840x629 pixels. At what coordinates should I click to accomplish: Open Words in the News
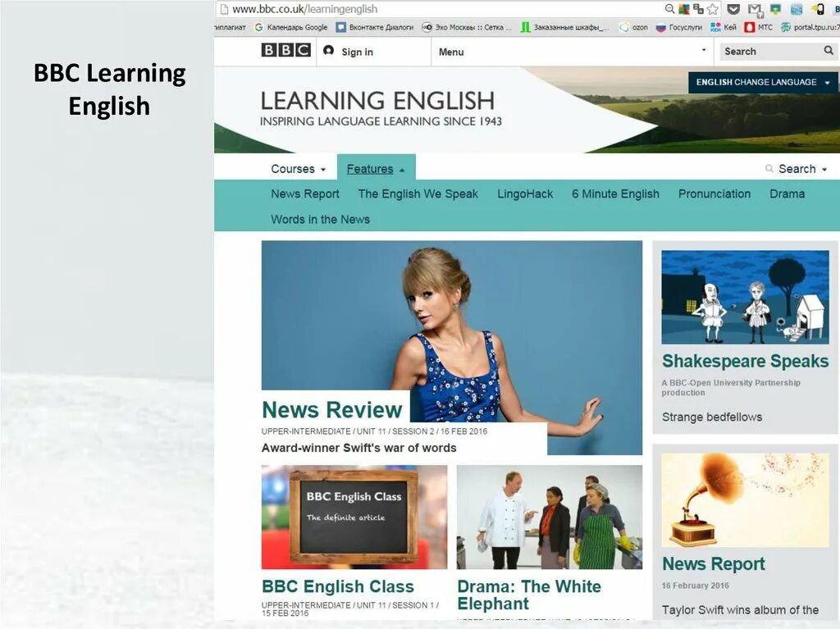[x=321, y=219]
